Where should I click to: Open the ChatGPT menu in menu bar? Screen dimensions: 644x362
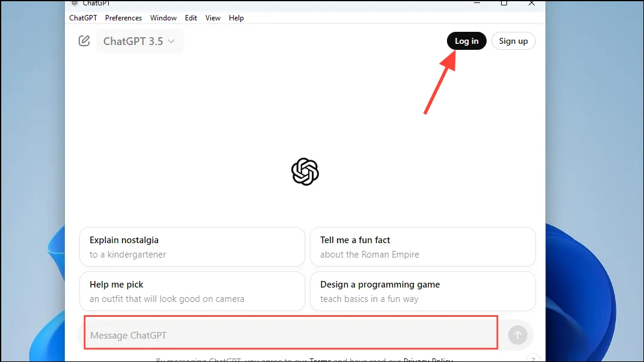pyautogui.click(x=83, y=18)
